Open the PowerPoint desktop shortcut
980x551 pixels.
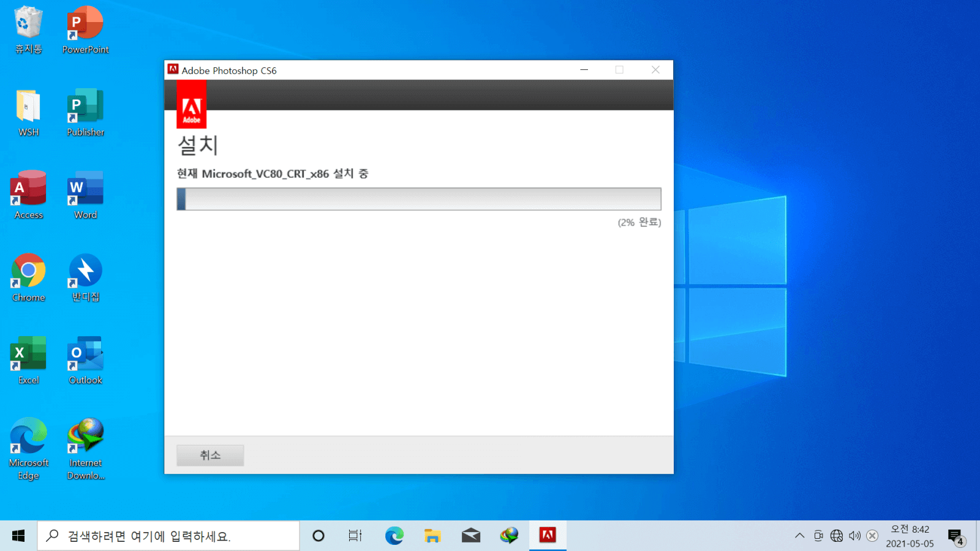tap(85, 29)
